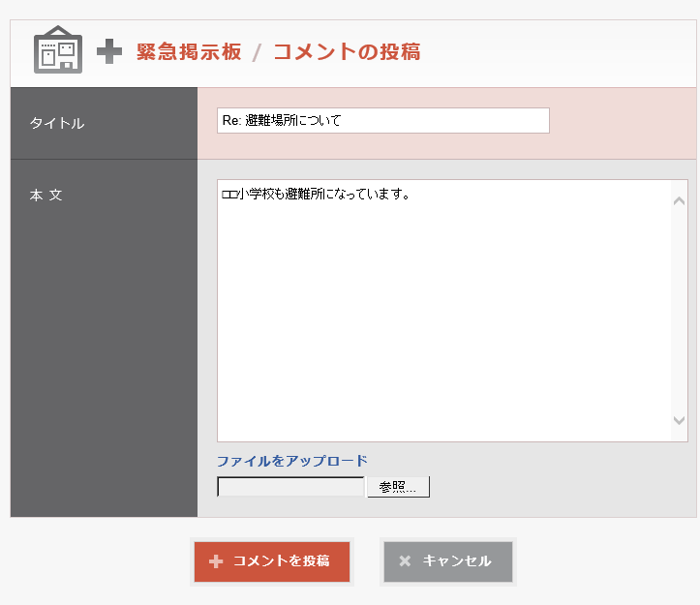Click the file path input box
Image resolution: width=700 pixels, height=605 pixels.
pyautogui.click(x=290, y=487)
